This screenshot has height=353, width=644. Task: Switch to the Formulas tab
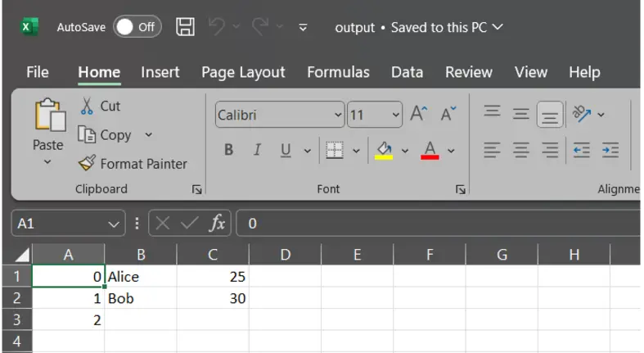point(339,72)
